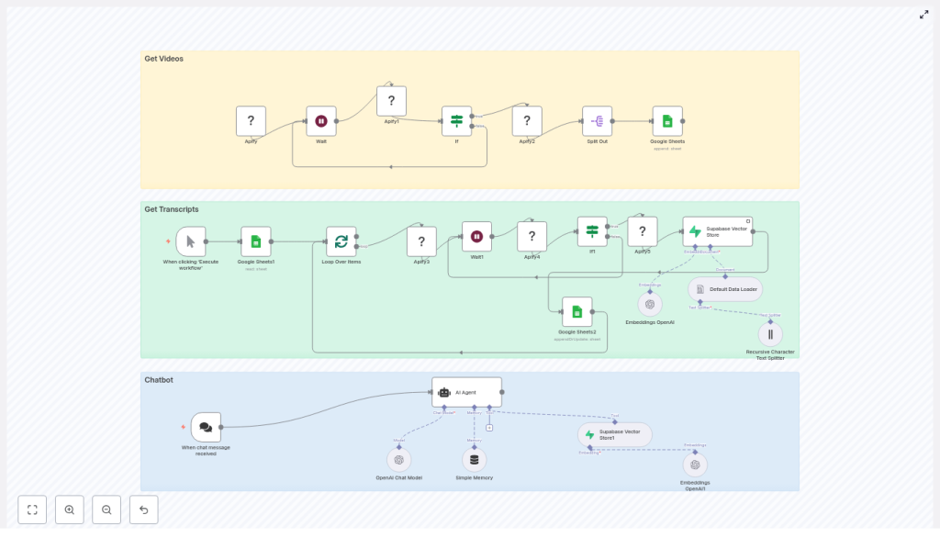Screen dimensions: 940x560
Task: Open the Default Data Loader node
Action: click(725, 289)
